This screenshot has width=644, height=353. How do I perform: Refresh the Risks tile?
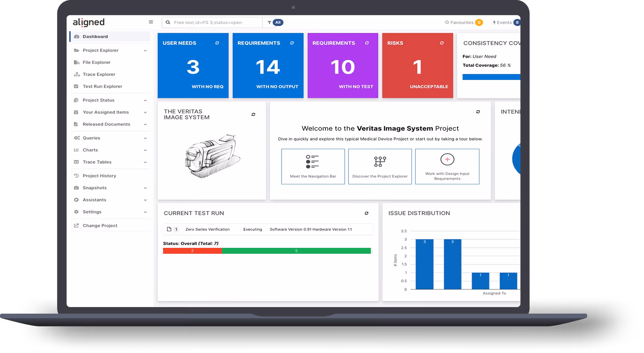(x=442, y=43)
